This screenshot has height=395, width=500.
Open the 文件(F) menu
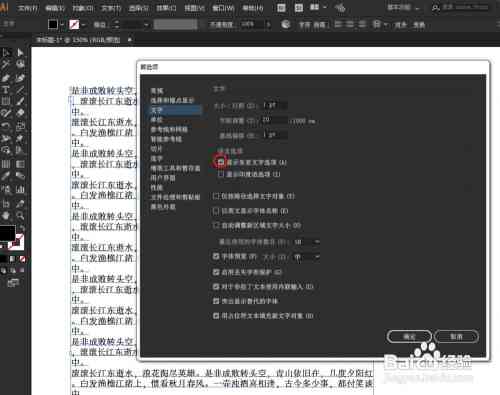28,7
